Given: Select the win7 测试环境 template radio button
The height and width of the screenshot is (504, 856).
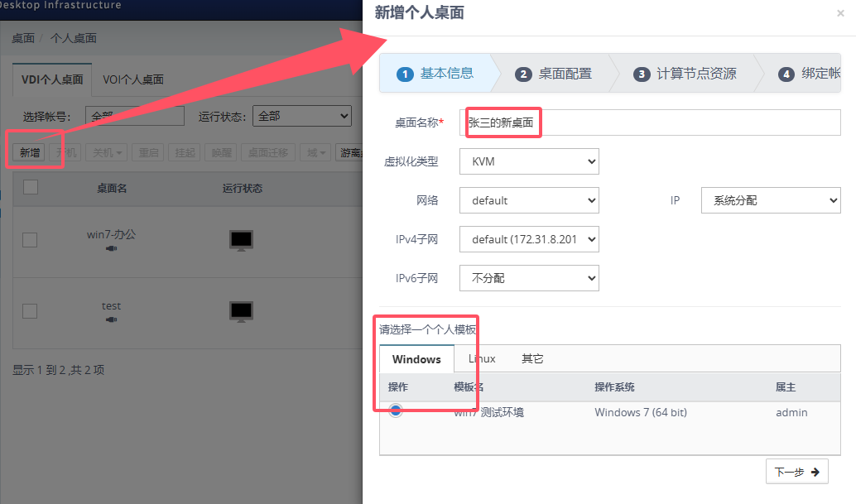Looking at the screenshot, I should (396, 411).
